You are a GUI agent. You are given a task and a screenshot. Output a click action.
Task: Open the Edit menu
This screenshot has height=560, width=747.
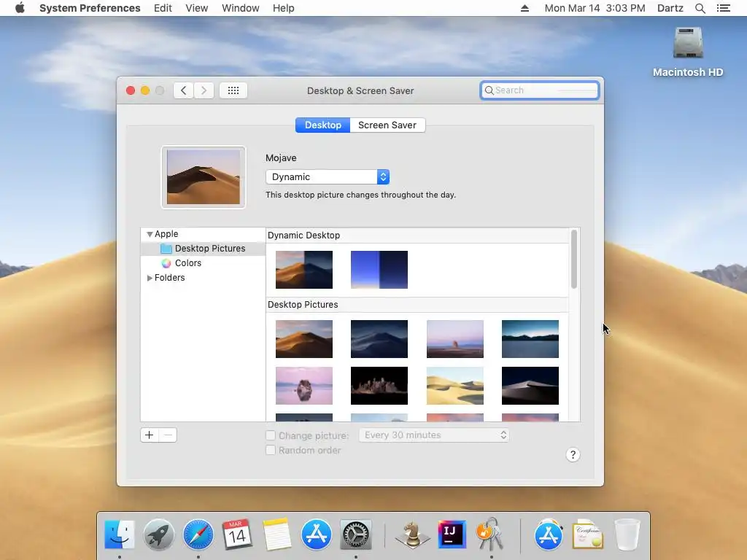point(163,8)
